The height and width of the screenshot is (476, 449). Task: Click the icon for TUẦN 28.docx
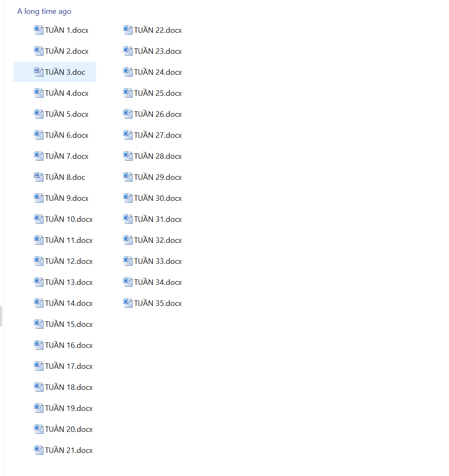[x=128, y=156]
